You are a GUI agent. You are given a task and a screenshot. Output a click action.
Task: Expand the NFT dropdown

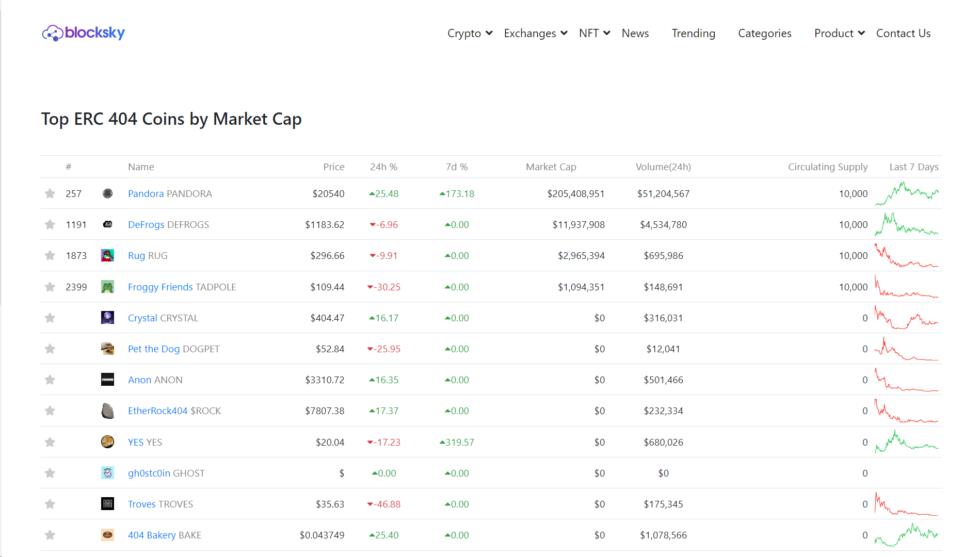tap(595, 33)
